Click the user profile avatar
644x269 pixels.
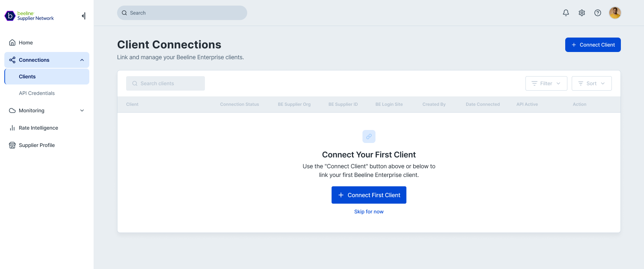point(615,13)
